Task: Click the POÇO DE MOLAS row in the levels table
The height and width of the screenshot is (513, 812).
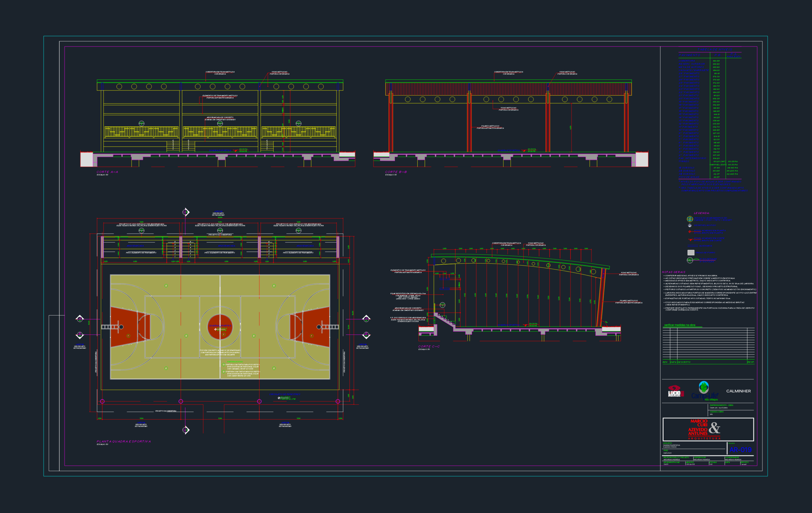Action: (710, 177)
